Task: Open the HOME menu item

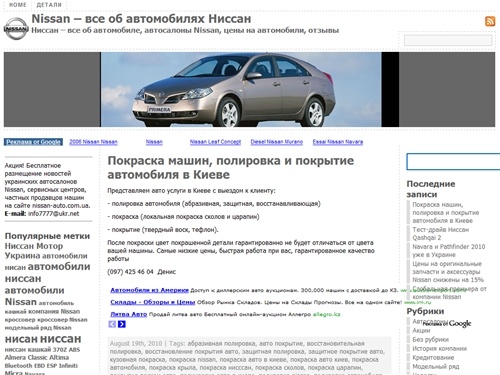Action: pos(17,5)
